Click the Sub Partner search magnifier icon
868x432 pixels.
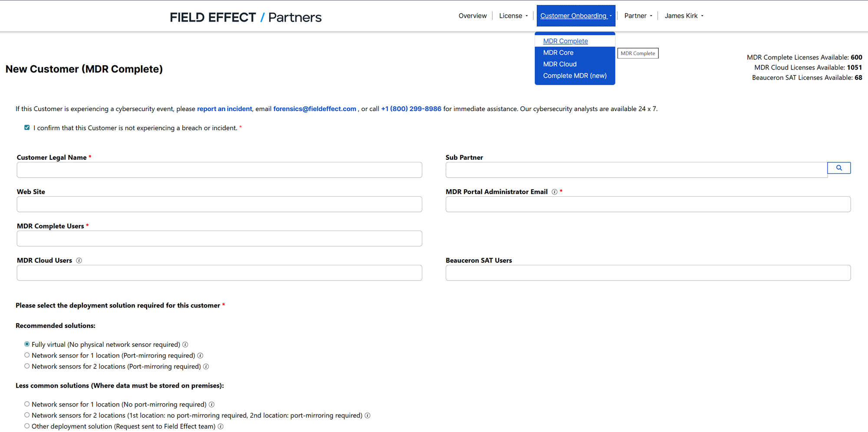pos(839,168)
